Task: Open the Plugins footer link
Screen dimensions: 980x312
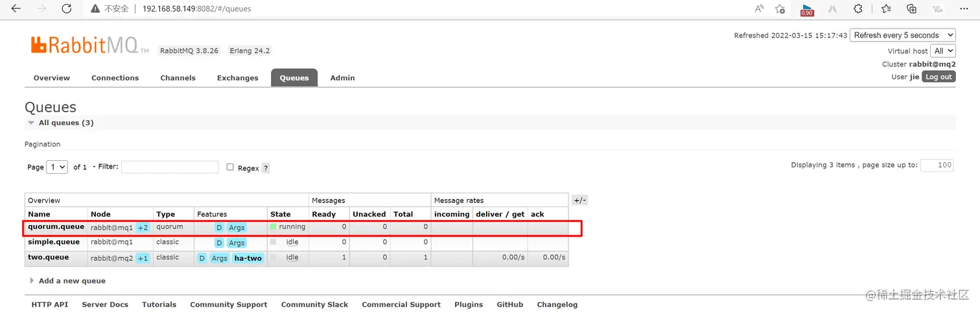Action: click(x=469, y=304)
